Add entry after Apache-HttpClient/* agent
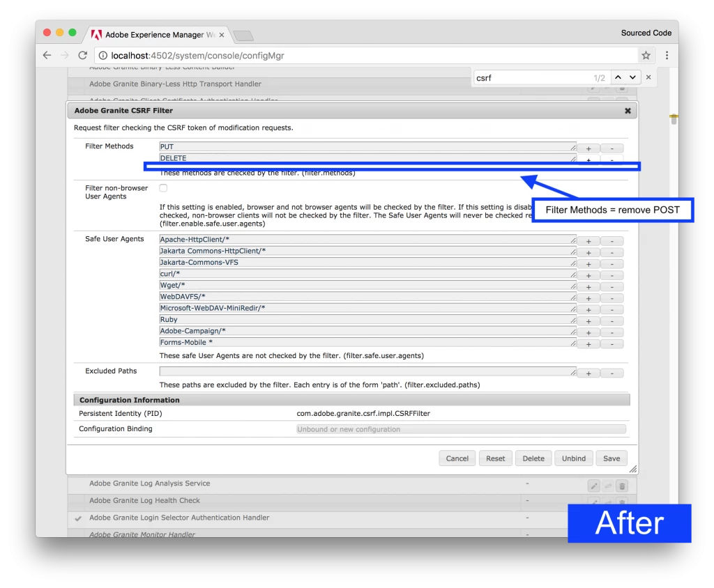714x588 pixels. 588,241
